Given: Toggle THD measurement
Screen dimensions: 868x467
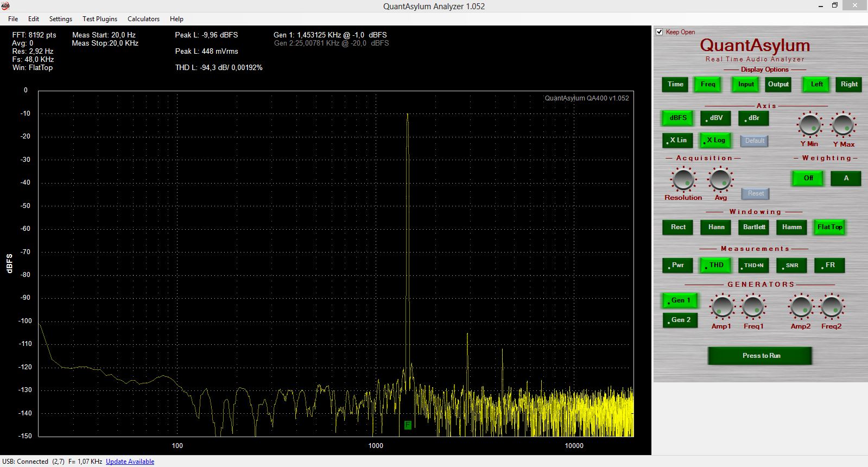Looking at the screenshot, I should click(715, 265).
